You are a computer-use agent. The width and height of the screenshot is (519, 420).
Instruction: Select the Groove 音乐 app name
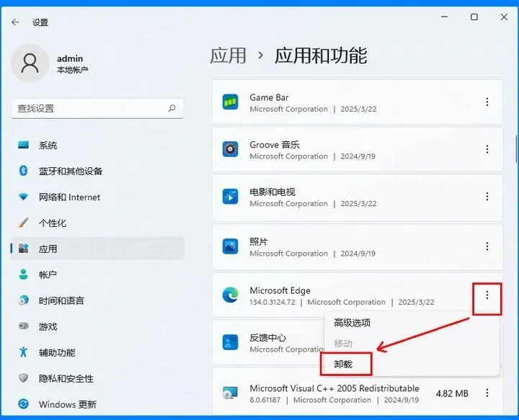point(275,145)
